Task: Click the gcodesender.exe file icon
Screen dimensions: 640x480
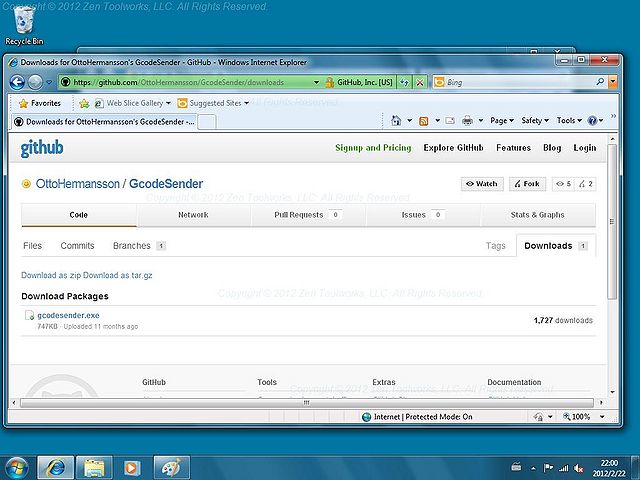Action: [x=29, y=316]
